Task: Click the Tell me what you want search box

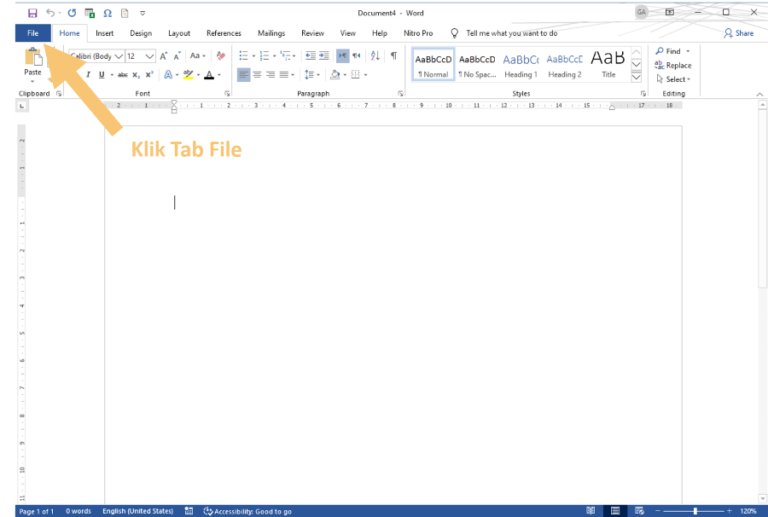Action: click(x=511, y=33)
